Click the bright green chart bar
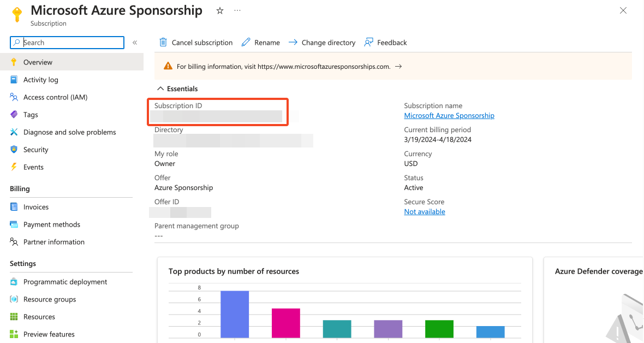Image resolution: width=644 pixels, height=343 pixels. [439, 329]
